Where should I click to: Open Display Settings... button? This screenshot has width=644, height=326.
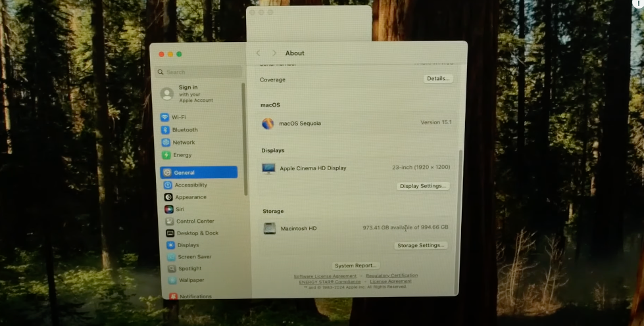click(424, 186)
